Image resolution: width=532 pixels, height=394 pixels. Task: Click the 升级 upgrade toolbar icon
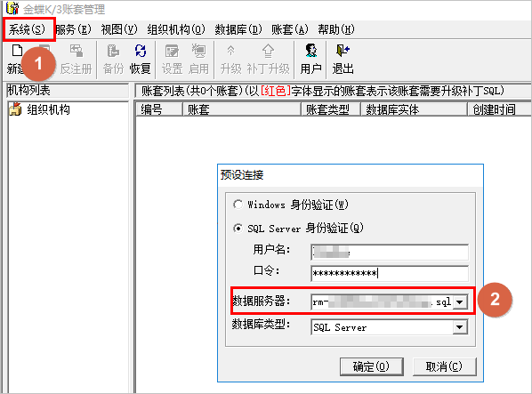(230, 60)
